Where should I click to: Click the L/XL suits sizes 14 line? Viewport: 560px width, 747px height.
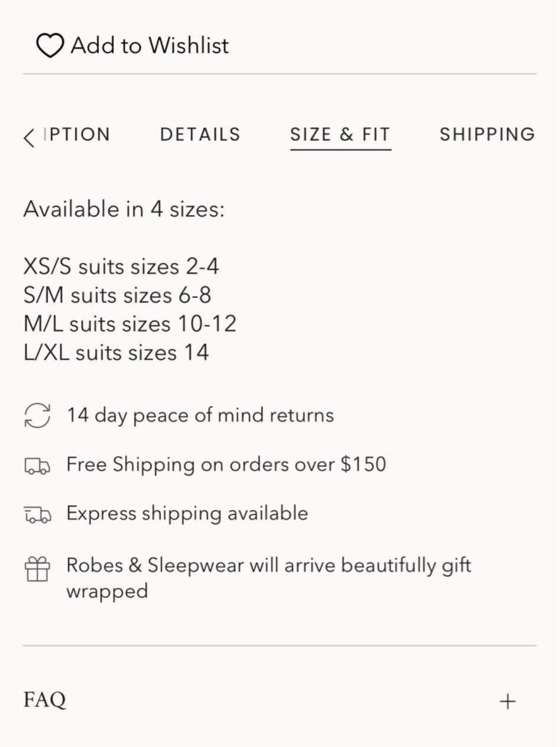[x=116, y=352]
